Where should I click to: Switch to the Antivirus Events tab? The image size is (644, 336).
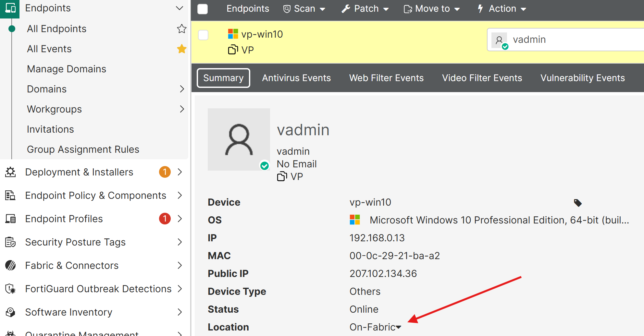(x=296, y=78)
